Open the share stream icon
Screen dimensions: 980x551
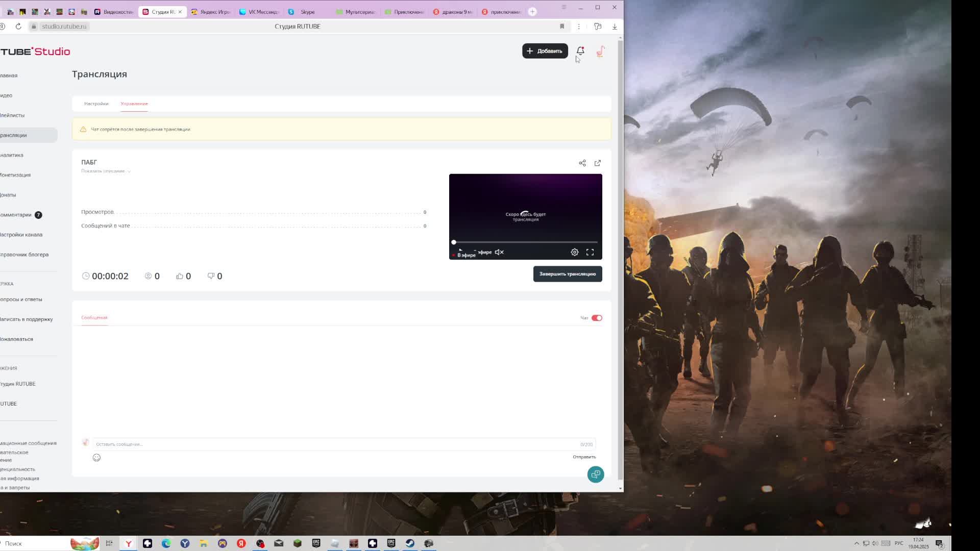[582, 163]
